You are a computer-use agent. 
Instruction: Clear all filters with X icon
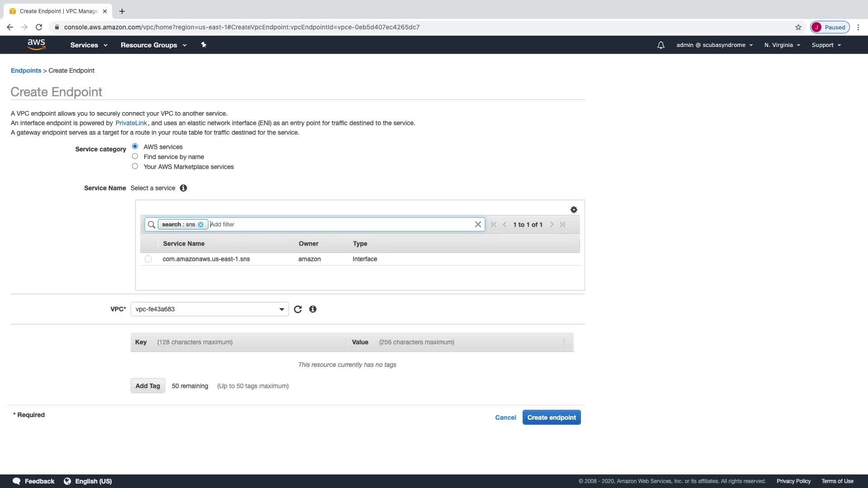click(x=478, y=225)
